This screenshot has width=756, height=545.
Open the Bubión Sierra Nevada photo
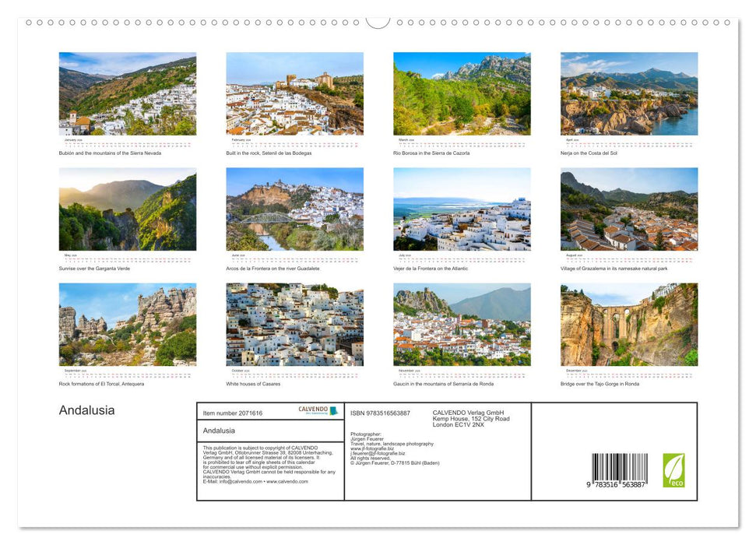coord(127,93)
